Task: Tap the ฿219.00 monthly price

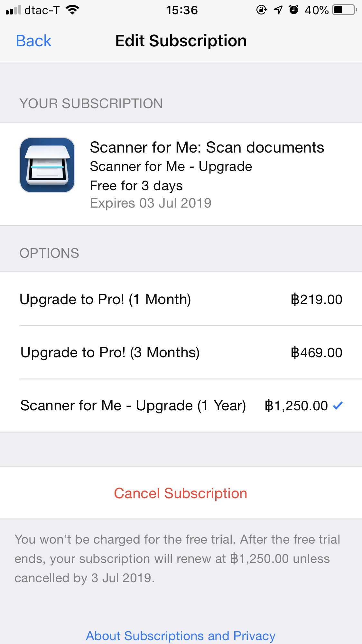Action: pos(316,299)
